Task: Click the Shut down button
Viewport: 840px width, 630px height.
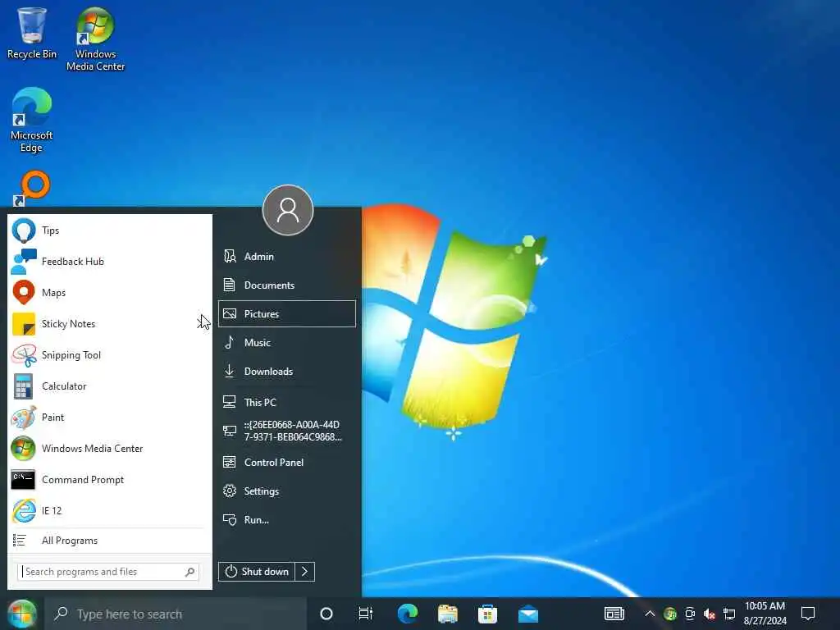Action: coord(257,572)
